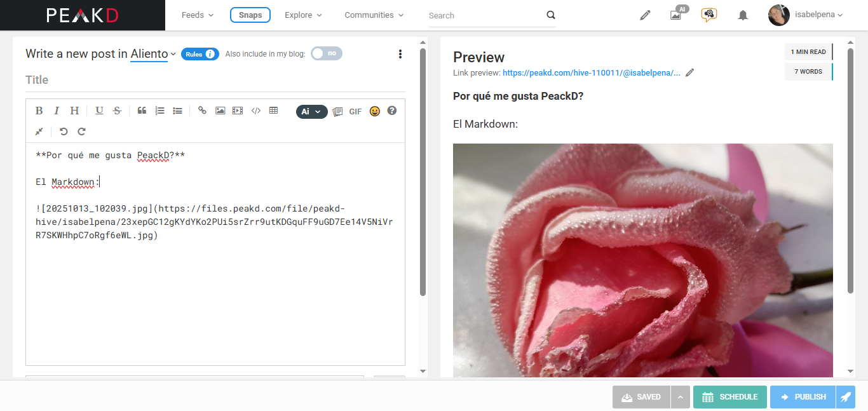Place cursor after El Markdown: in editor
The height and width of the screenshot is (411, 868).
click(x=100, y=182)
